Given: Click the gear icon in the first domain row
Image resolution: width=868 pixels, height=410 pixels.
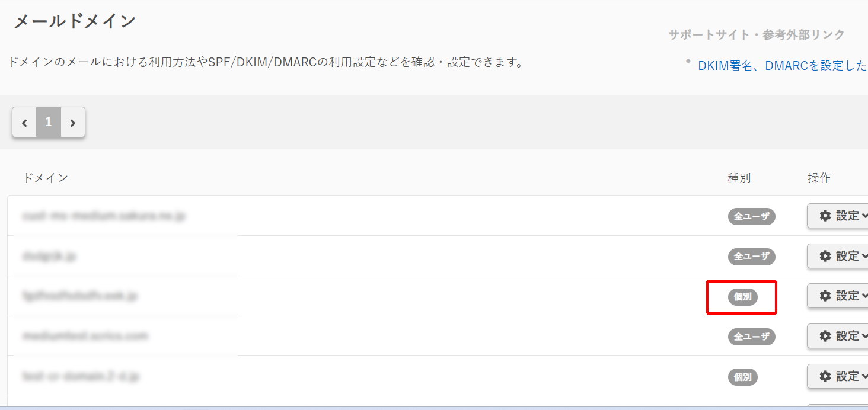Looking at the screenshot, I should [x=825, y=216].
